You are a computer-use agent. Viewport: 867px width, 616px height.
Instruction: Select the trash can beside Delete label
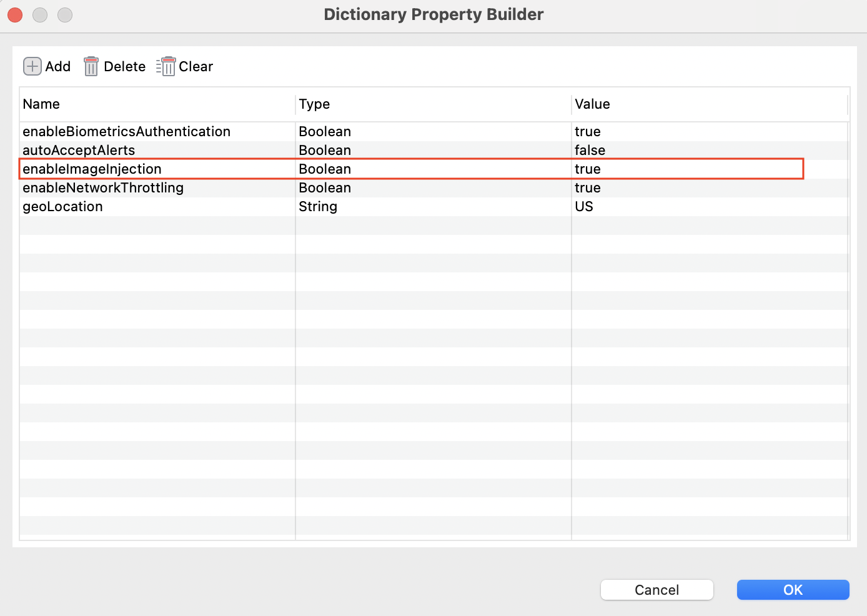point(91,66)
